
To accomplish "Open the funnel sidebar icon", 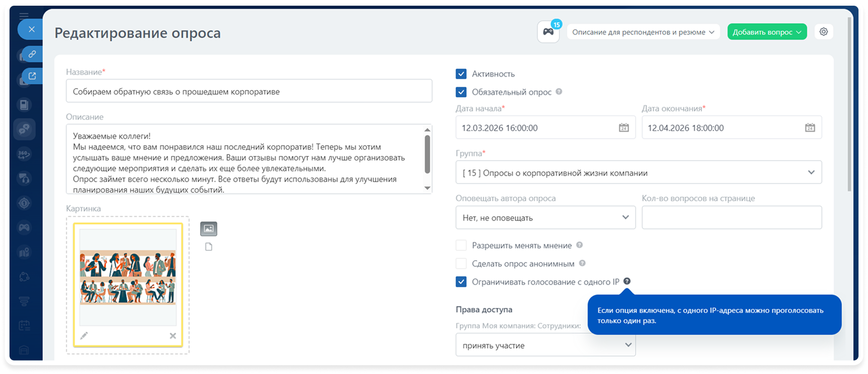I will point(24,301).
